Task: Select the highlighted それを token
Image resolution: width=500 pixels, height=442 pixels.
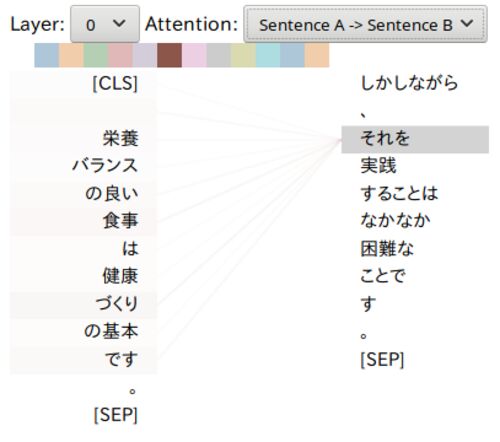Action: 415,139
